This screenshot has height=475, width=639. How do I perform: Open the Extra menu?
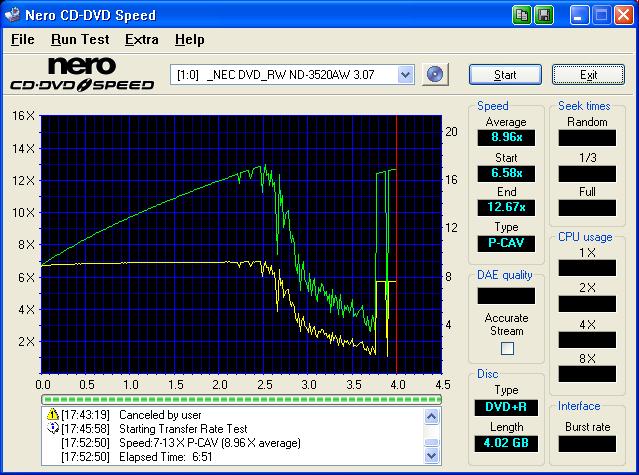[x=141, y=40]
